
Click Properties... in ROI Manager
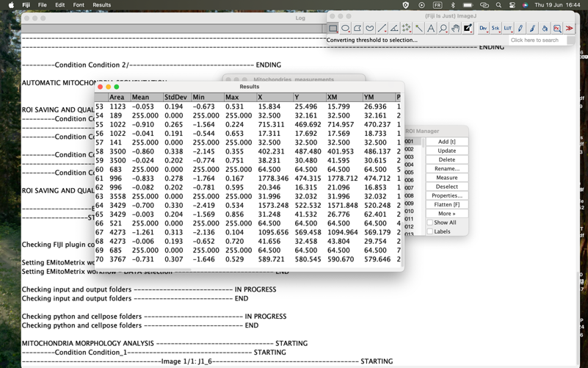[x=446, y=195]
